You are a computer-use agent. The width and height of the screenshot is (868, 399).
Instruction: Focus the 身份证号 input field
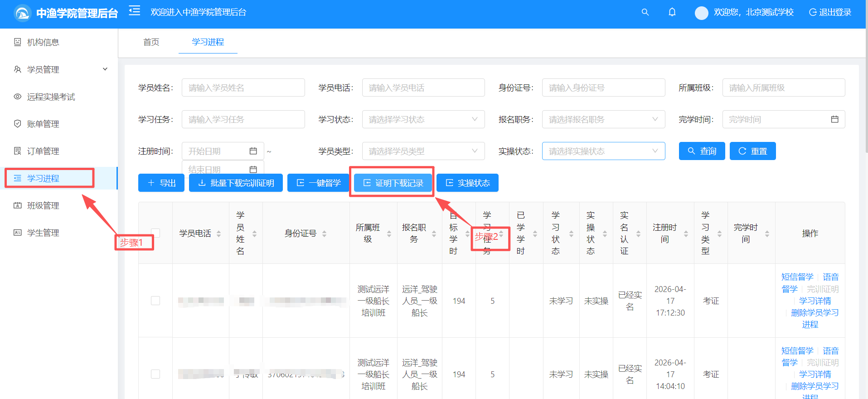coord(603,88)
